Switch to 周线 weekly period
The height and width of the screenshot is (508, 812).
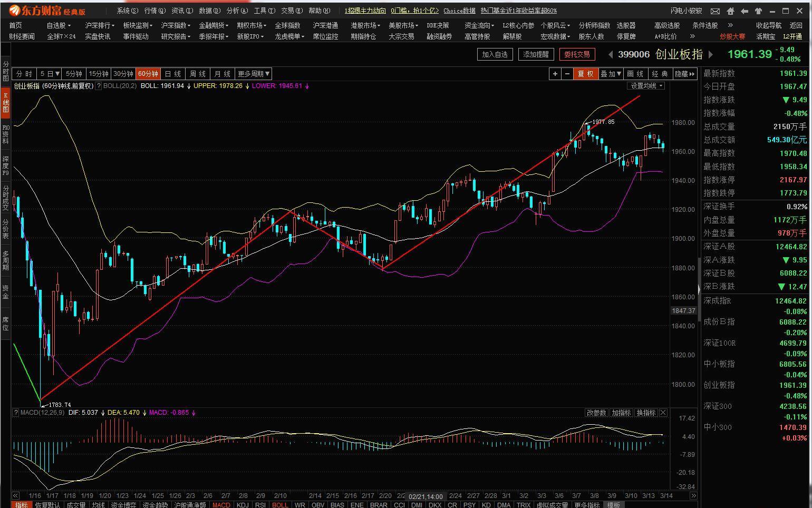click(x=198, y=74)
